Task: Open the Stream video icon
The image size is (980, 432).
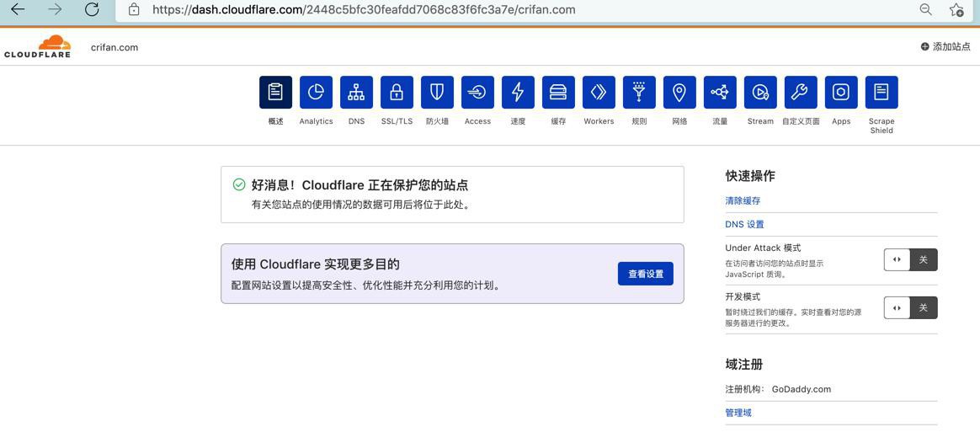Action: tap(760, 93)
